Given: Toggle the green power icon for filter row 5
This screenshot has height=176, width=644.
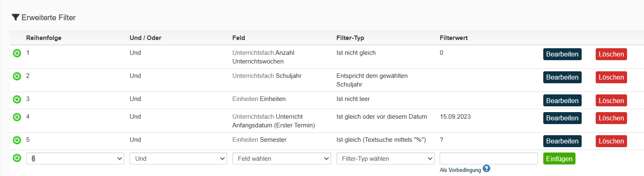Looking at the screenshot, I should pyautogui.click(x=17, y=140).
